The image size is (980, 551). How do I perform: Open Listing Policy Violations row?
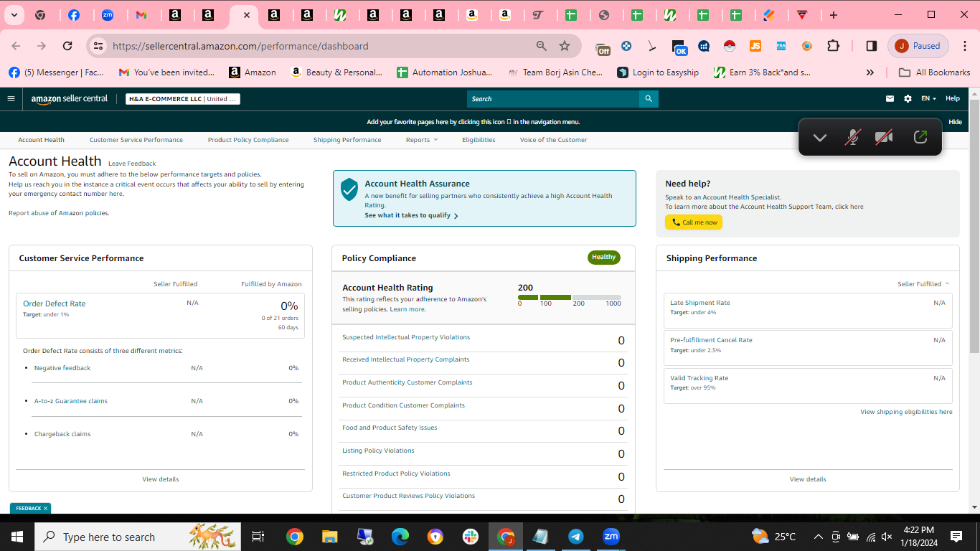[483, 453]
